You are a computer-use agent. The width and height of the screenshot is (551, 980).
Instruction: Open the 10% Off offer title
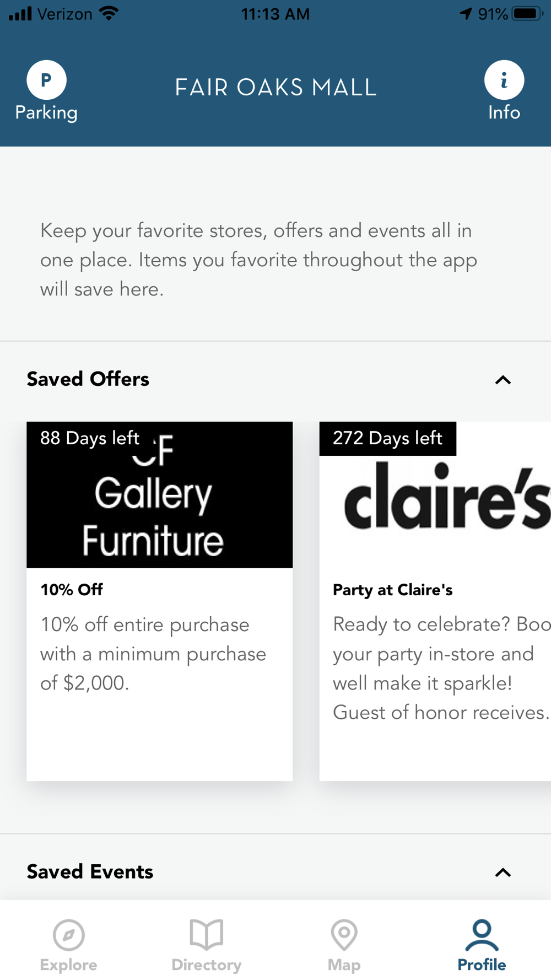click(72, 590)
